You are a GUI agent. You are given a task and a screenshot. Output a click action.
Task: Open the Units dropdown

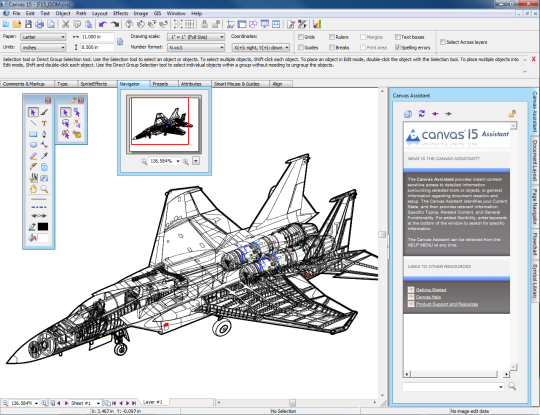pyautogui.click(x=43, y=48)
